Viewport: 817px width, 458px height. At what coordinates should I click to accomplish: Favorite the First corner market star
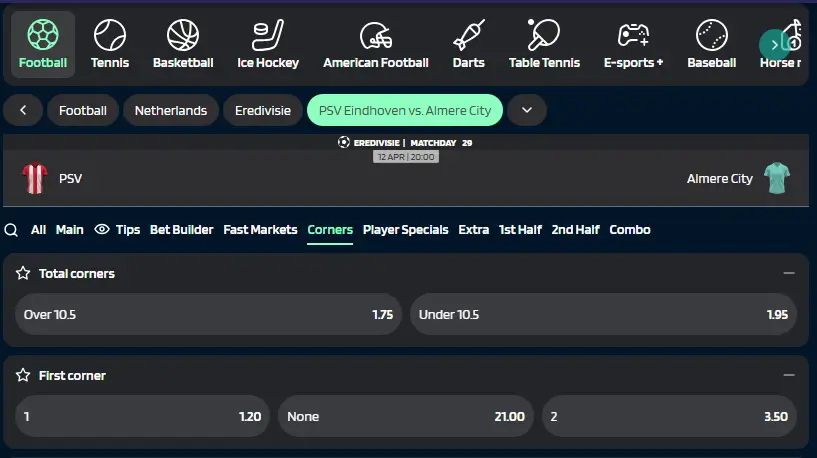[x=23, y=375]
